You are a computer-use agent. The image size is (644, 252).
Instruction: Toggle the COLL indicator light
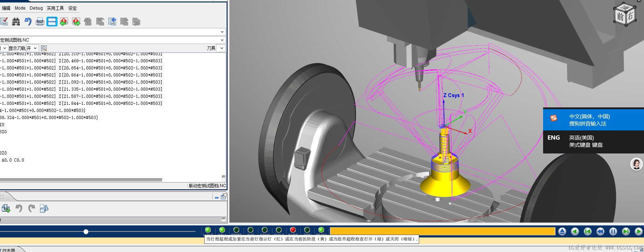tap(222, 230)
